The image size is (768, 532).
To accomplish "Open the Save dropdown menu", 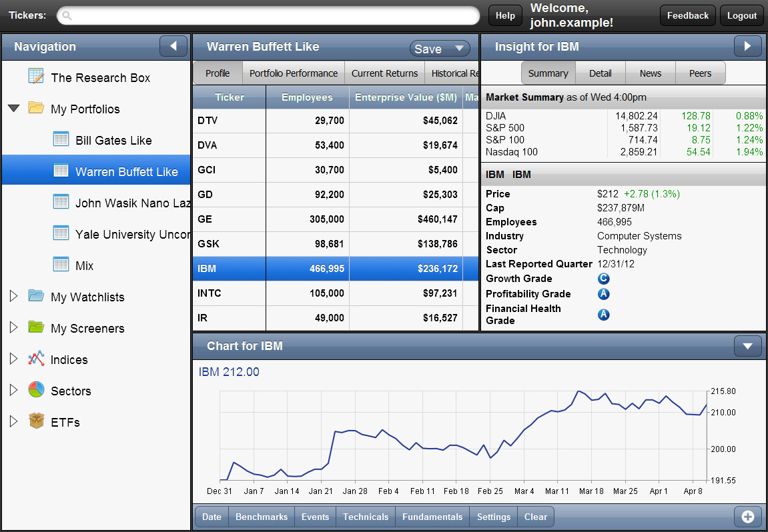I will point(439,49).
